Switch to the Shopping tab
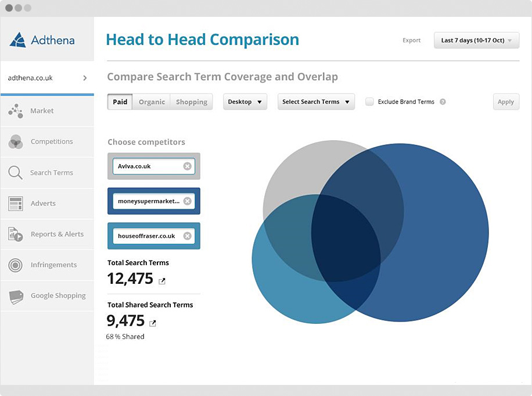 [x=191, y=102]
